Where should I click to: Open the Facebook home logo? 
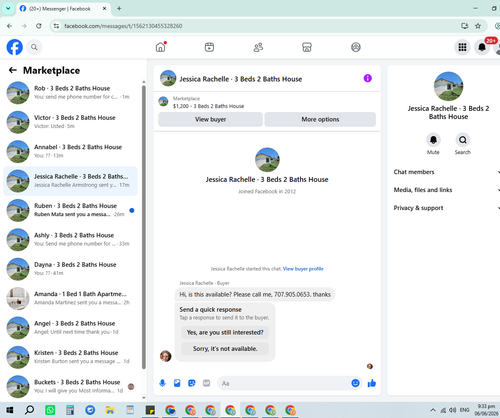click(x=15, y=47)
